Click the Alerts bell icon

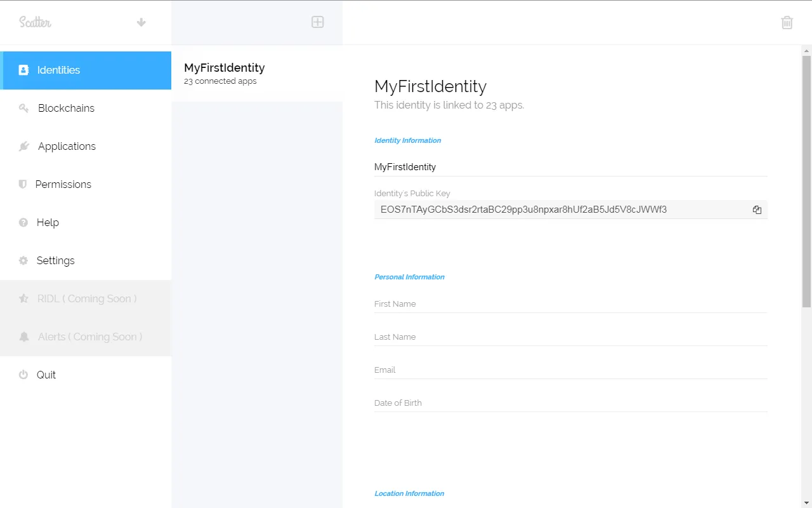23,337
